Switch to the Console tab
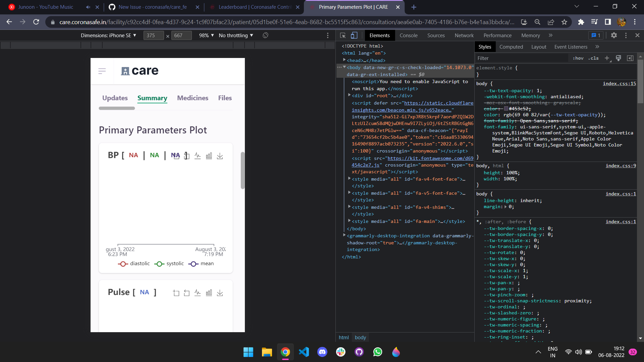 click(x=409, y=35)
